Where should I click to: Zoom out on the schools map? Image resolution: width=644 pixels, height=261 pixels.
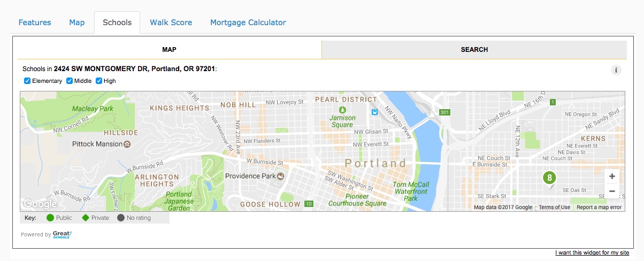(x=612, y=191)
